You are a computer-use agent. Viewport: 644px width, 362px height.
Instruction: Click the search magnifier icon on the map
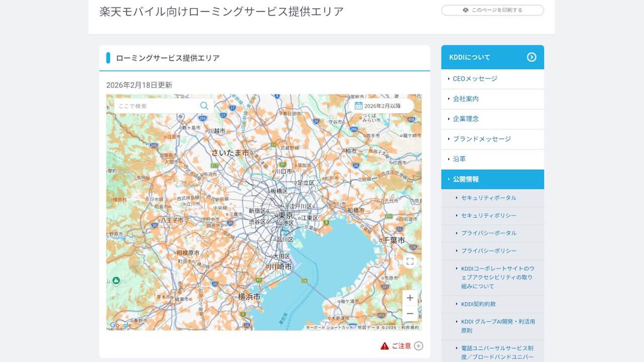(204, 106)
